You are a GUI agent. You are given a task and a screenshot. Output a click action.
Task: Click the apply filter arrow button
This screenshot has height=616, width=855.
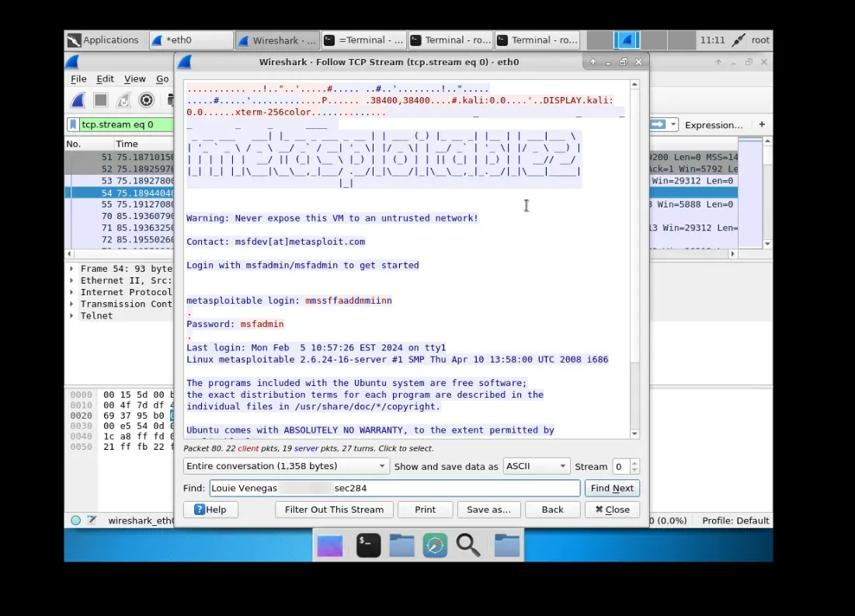point(659,124)
